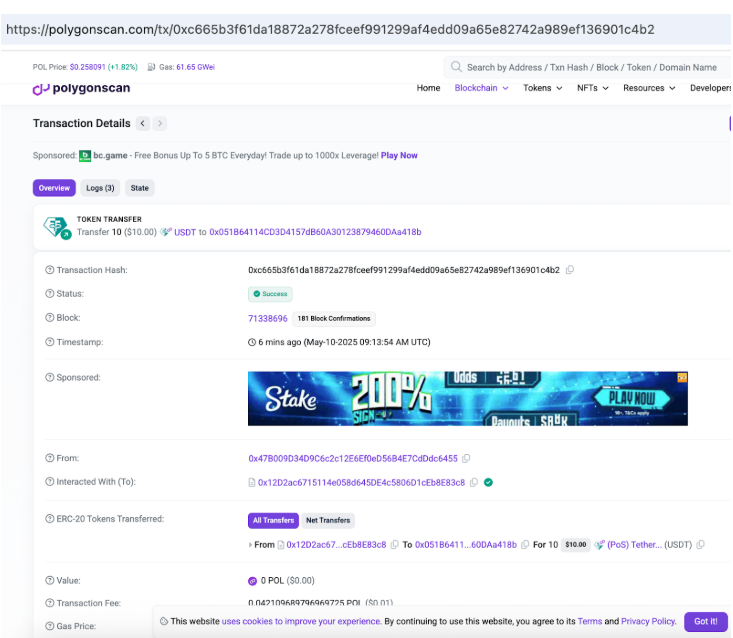Screen dimensions: 733x638
Task: Click the POL price value $0.258091
Action: click(x=87, y=67)
